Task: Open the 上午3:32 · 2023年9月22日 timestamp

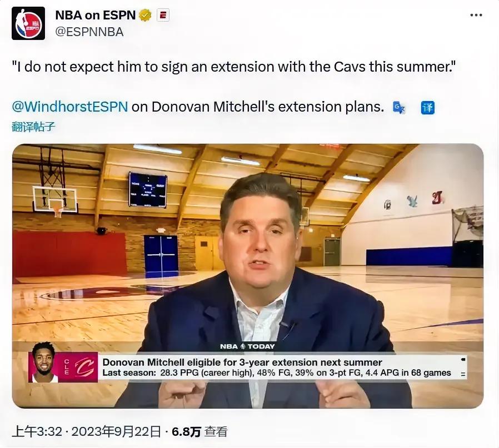Action: (86, 431)
